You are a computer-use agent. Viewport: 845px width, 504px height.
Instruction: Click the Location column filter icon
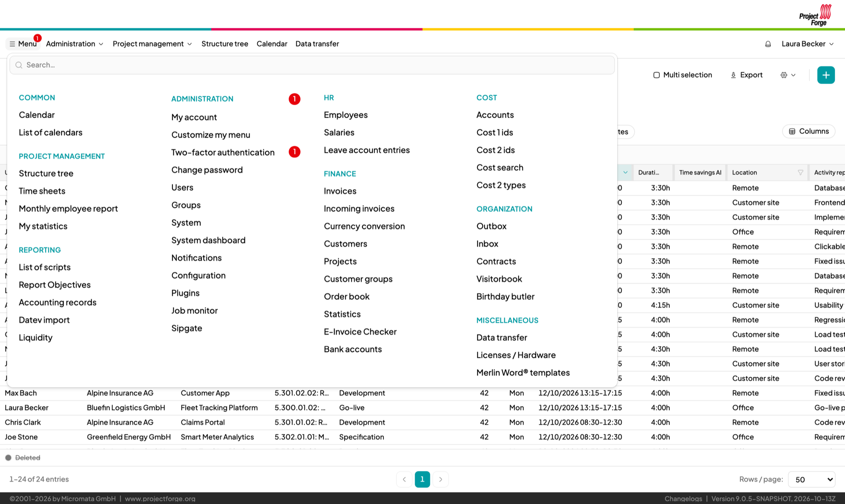coord(801,172)
